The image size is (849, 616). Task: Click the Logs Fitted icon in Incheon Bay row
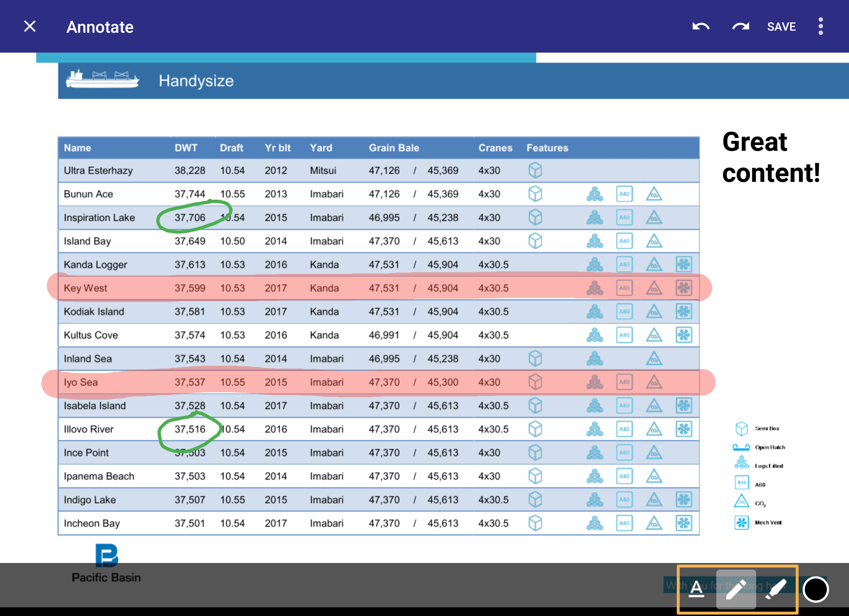[595, 523]
